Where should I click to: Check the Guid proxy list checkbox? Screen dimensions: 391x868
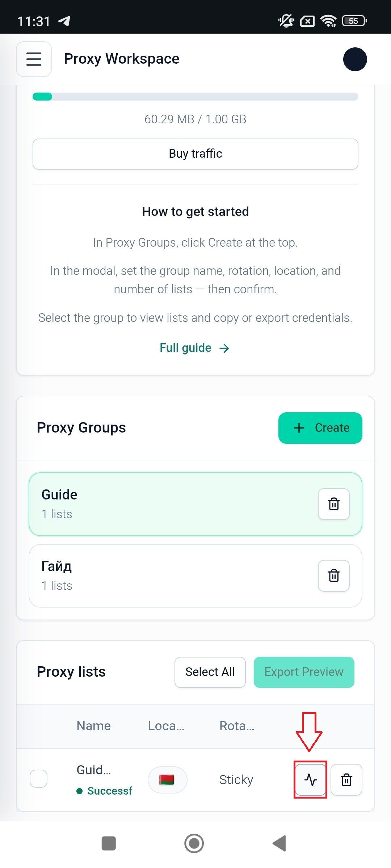[x=39, y=778]
